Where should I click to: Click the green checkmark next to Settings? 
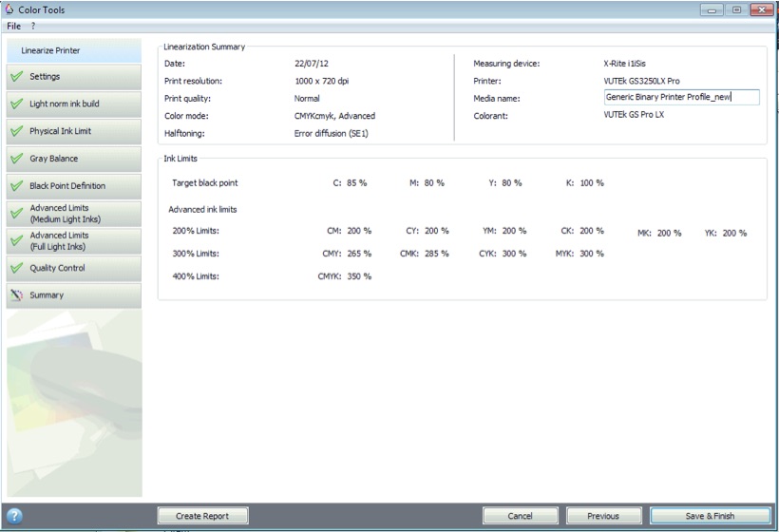(x=17, y=77)
